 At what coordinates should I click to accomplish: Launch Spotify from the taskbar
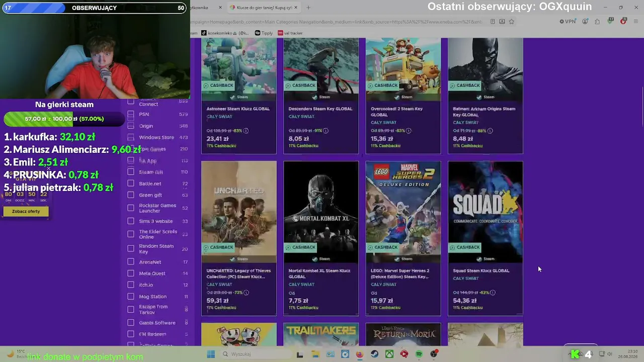(x=419, y=354)
